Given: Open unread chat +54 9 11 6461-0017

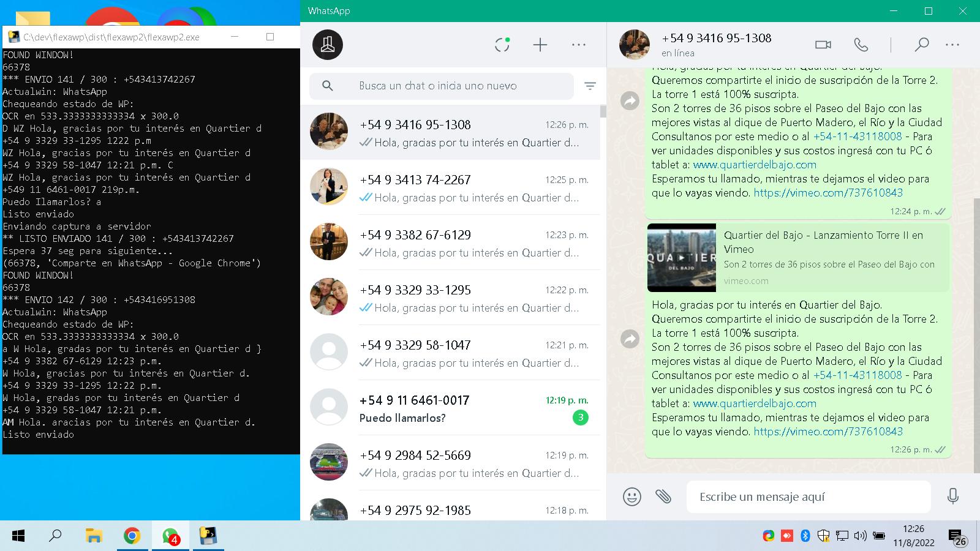Looking at the screenshot, I should (x=450, y=408).
